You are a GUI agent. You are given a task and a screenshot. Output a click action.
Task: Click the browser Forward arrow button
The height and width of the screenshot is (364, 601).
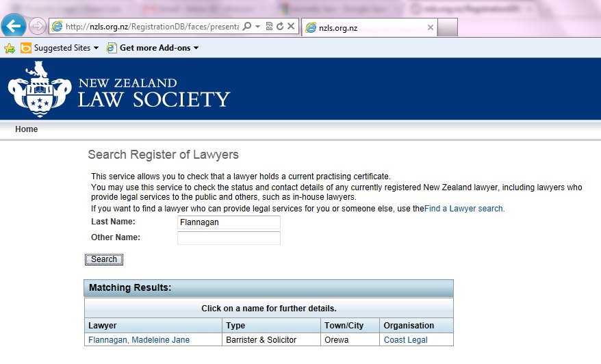[37, 26]
